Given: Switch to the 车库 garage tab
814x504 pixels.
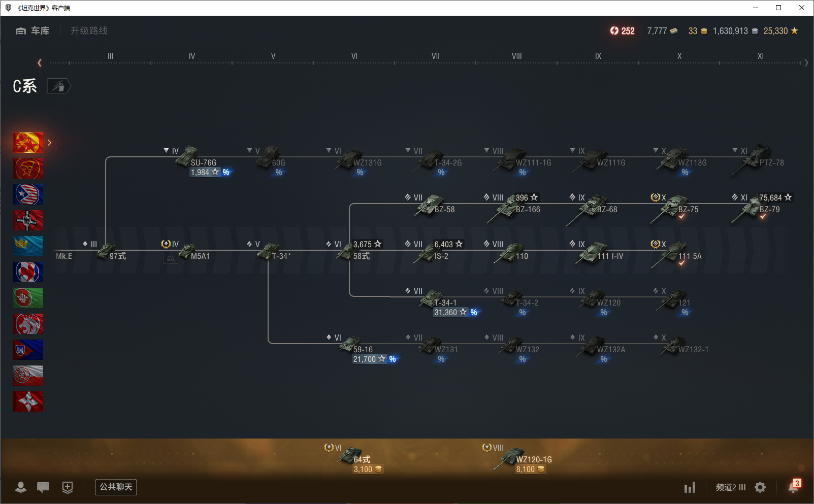Looking at the screenshot, I should point(32,31).
